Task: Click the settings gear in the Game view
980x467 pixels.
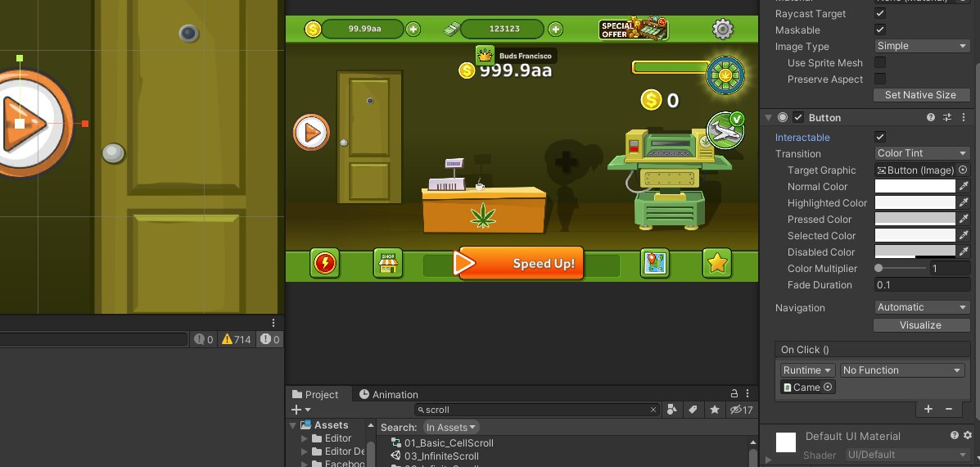Action: [722, 29]
